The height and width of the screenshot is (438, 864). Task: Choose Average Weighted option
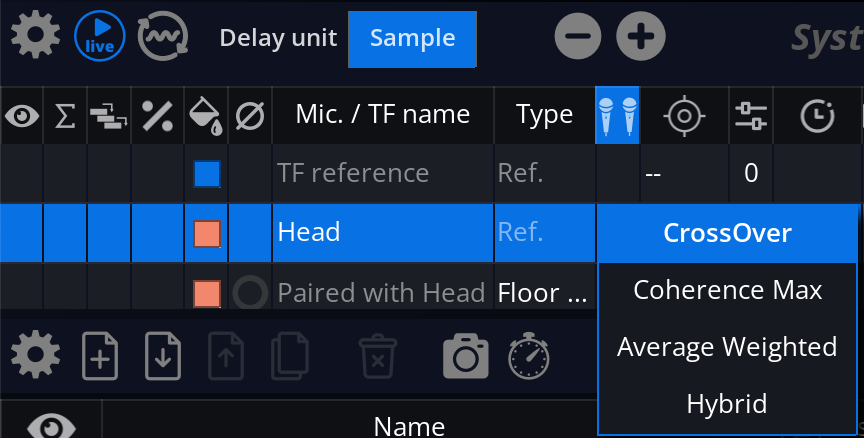point(727,347)
